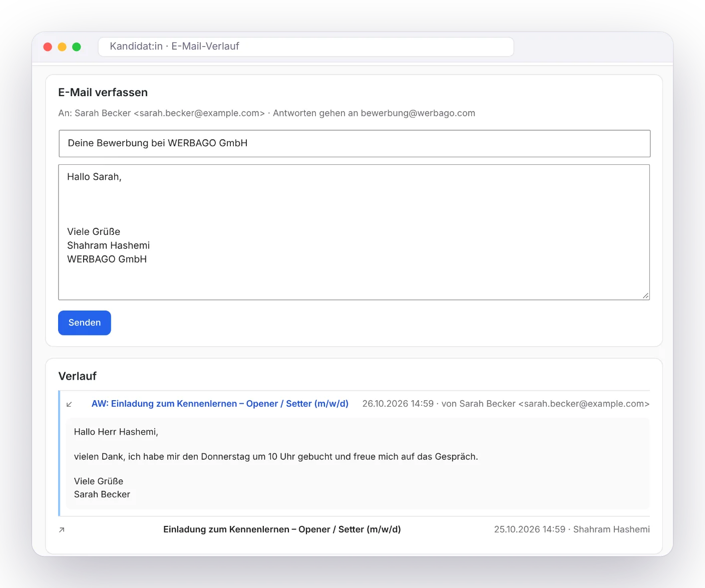Click the yellow minimize window button
The image size is (705, 588).
point(62,47)
